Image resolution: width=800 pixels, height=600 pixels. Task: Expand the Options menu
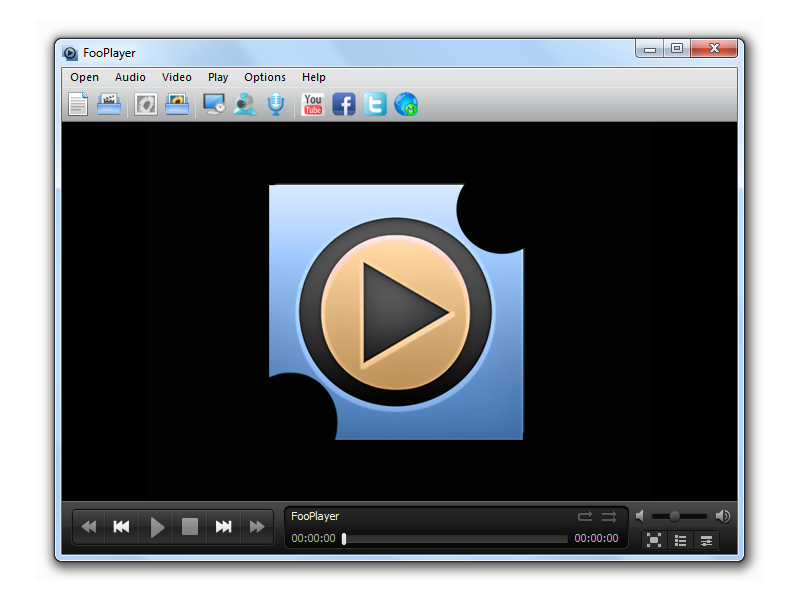tap(265, 77)
